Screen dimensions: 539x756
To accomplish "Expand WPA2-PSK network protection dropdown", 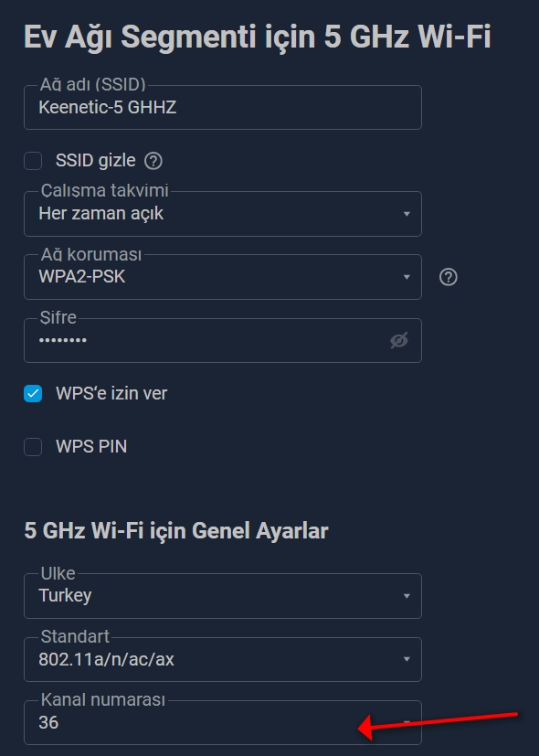I will click(x=223, y=277).
